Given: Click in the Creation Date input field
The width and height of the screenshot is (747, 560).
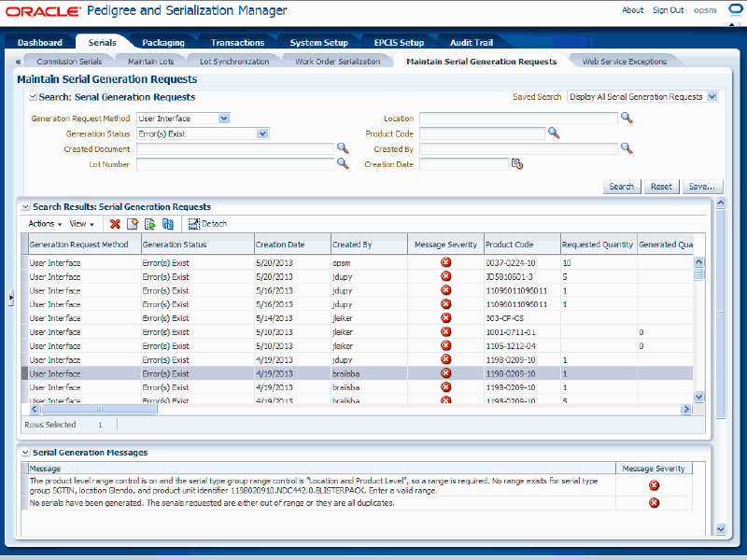Looking at the screenshot, I should tap(463, 164).
